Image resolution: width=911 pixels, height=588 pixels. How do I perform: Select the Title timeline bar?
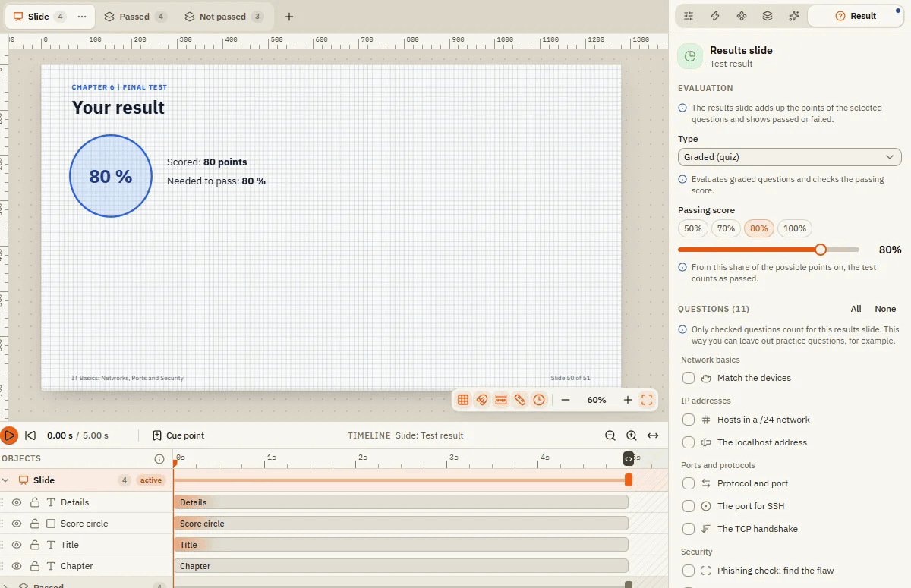click(401, 545)
